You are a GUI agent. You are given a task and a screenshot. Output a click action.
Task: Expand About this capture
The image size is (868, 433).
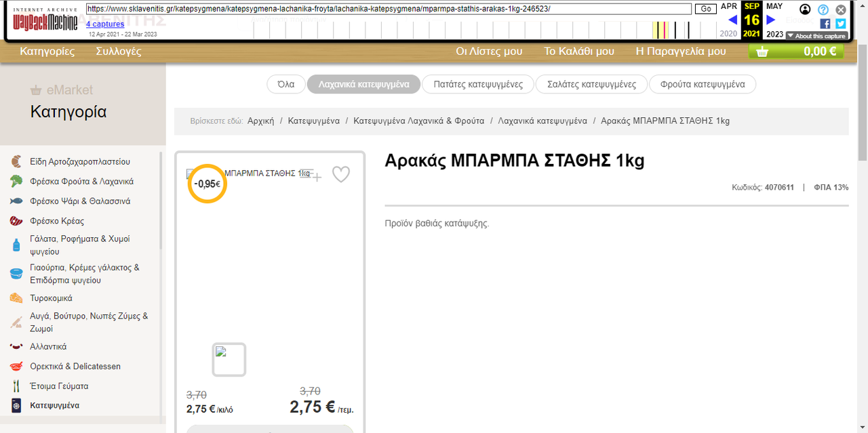pyautogui.click(x=816, y=36)
